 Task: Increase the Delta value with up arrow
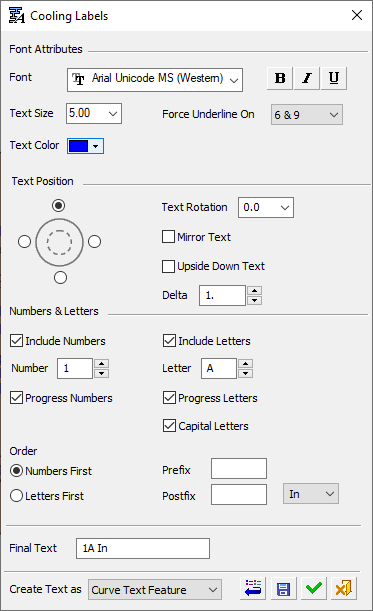click(x=255, y=291)
